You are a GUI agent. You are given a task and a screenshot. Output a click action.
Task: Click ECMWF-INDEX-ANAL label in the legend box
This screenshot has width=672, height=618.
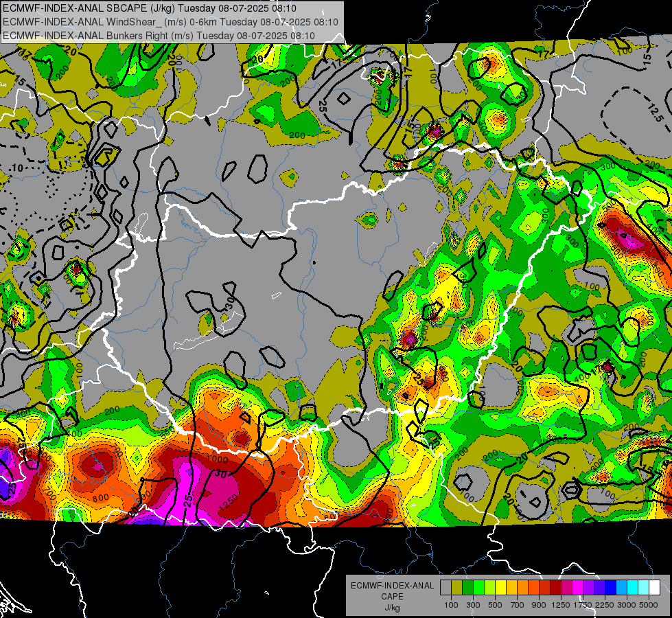coord(392,586)
